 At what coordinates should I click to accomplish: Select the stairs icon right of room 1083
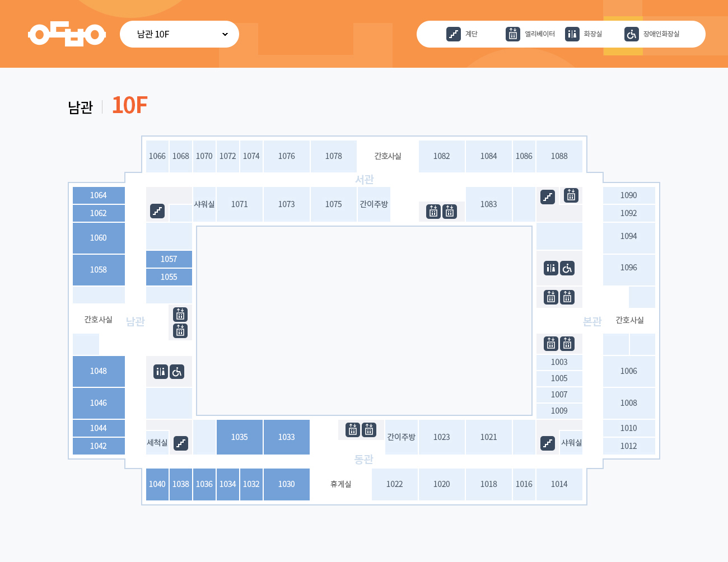pos(548,197)
